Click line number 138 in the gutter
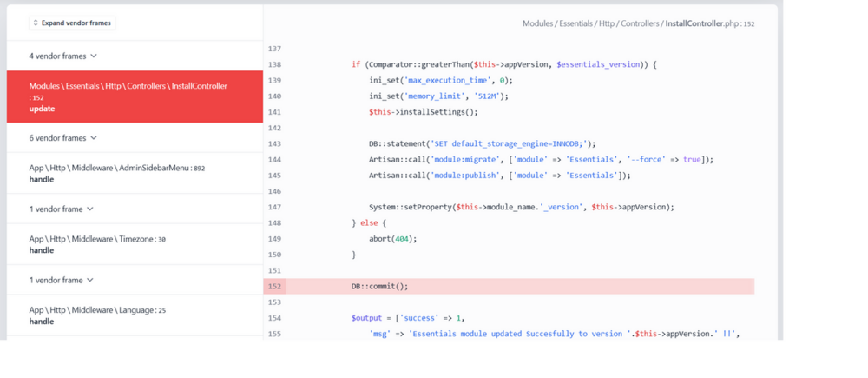 [x=274, y=64]
